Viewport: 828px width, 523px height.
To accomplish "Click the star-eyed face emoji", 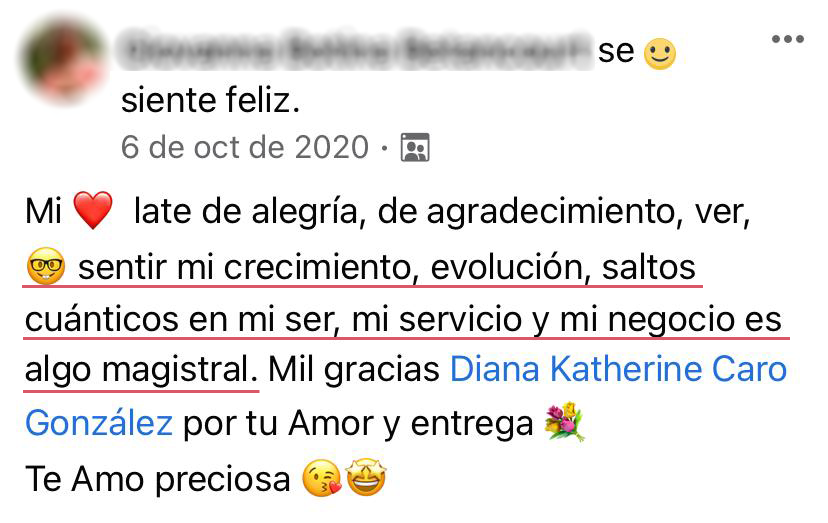I will click(366, 478).
